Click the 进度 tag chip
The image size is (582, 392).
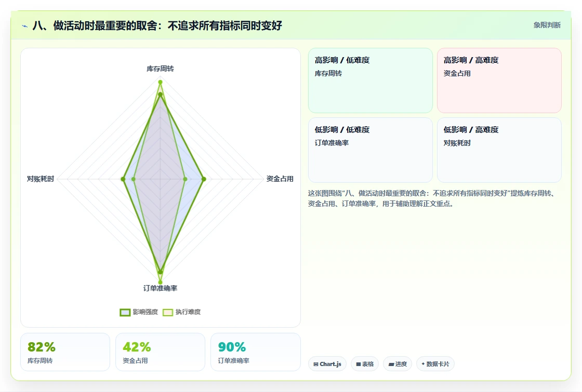click(x=398, y=364)
